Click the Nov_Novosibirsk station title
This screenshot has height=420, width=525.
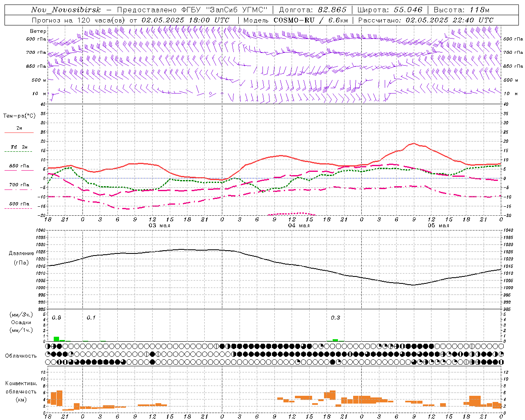coord(66,10)
